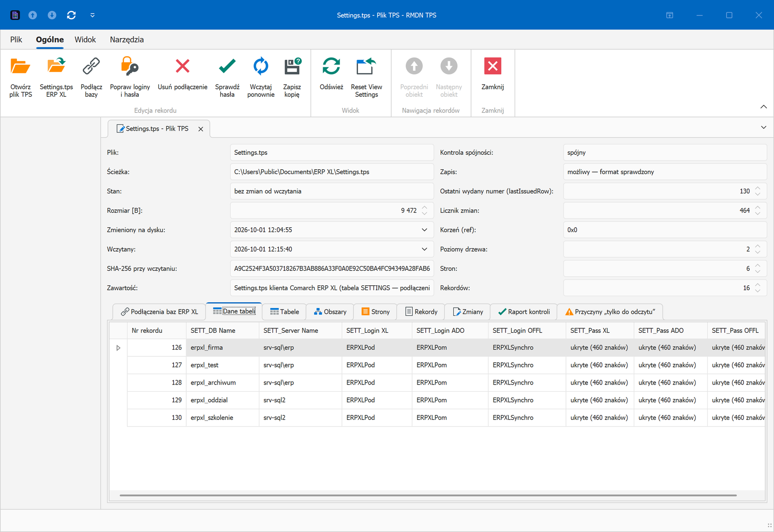Go to Poprzedni obiekt
Viewport: 774px width, 532px height.
414,77
